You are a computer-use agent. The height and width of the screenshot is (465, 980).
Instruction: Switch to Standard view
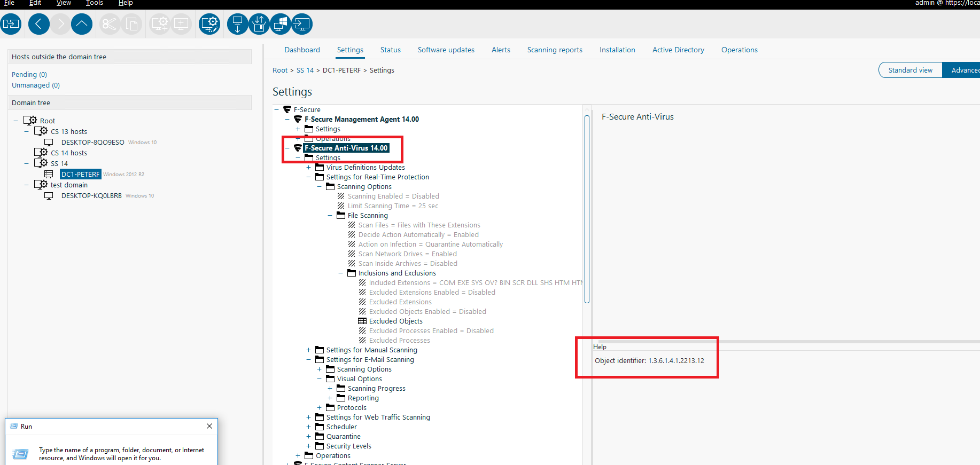click(x=911, y=70)
